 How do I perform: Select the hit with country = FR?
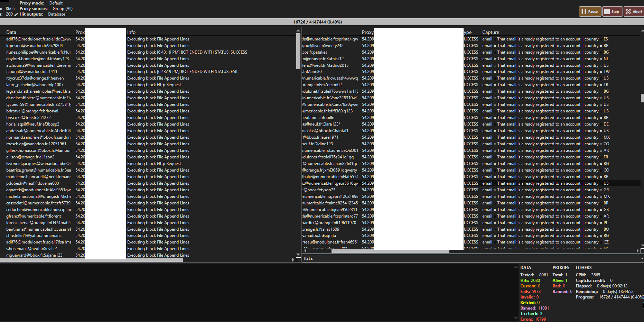472,157
